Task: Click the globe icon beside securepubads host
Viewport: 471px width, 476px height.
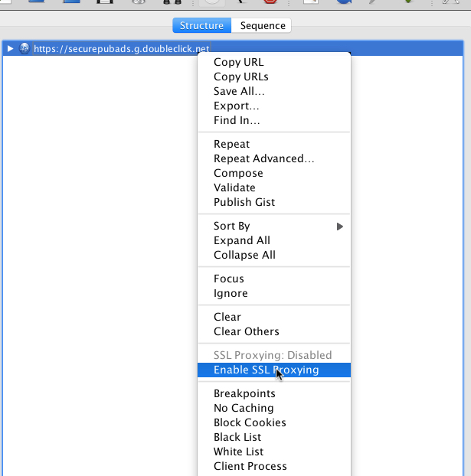Action: coord(25,48)
